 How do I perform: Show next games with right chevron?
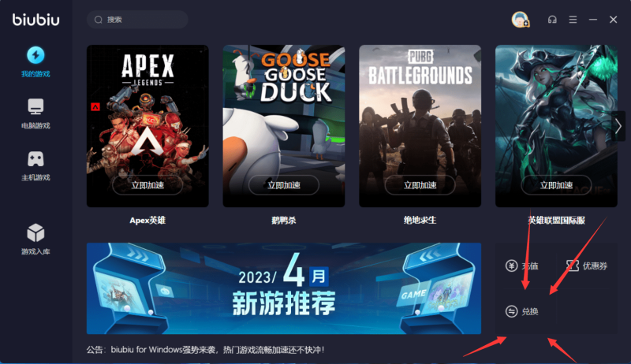coord(618,127)
